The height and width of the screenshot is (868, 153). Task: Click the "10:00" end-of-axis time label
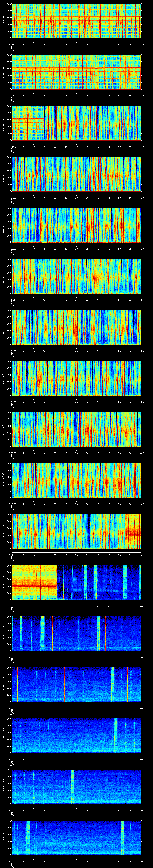pyautogui.click(x=141, y=453)
